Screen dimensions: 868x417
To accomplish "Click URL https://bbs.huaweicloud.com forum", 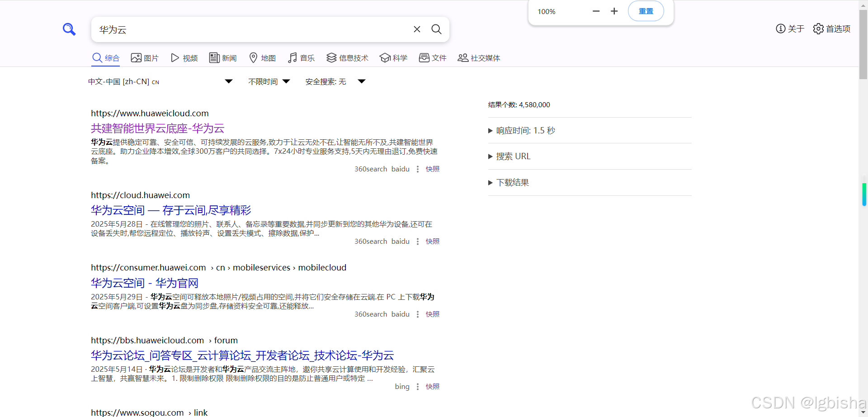I will [x=164, y=341].
